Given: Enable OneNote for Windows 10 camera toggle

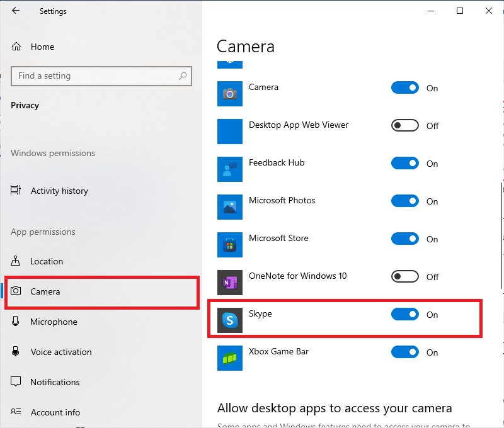Looking at the screenshot, I should 404,277.
